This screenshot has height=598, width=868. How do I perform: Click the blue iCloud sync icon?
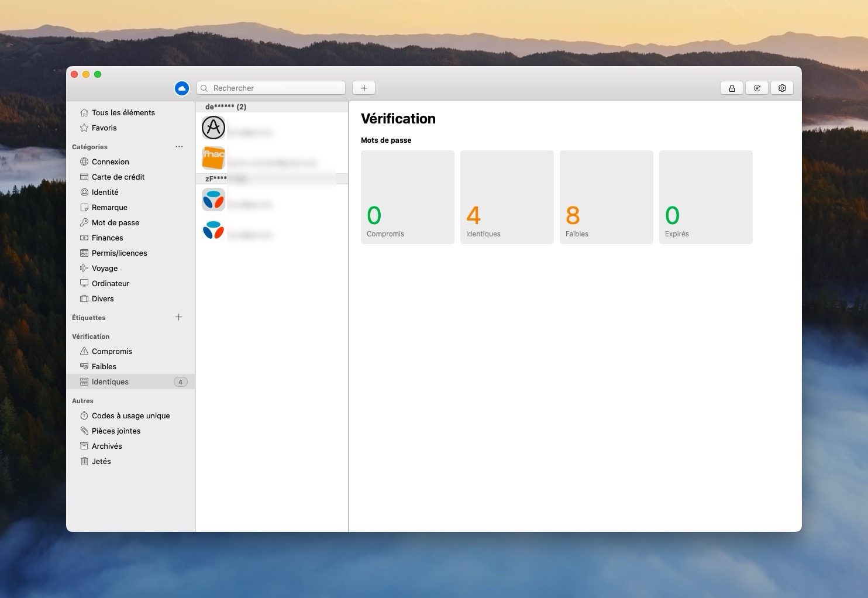pos(182,88)
